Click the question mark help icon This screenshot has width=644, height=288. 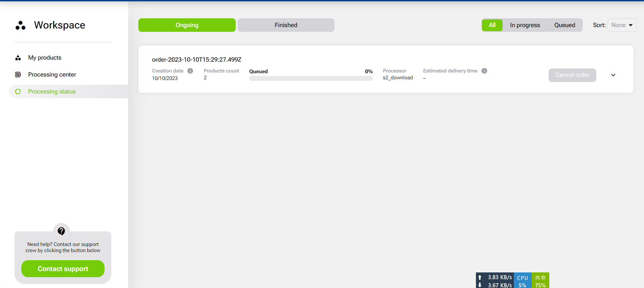pos(61,231)
